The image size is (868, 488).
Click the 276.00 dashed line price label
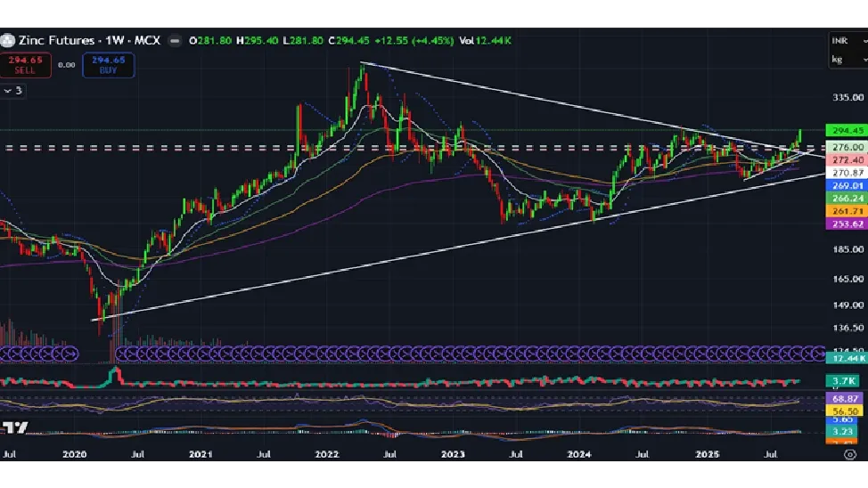(x=845, y=146)
